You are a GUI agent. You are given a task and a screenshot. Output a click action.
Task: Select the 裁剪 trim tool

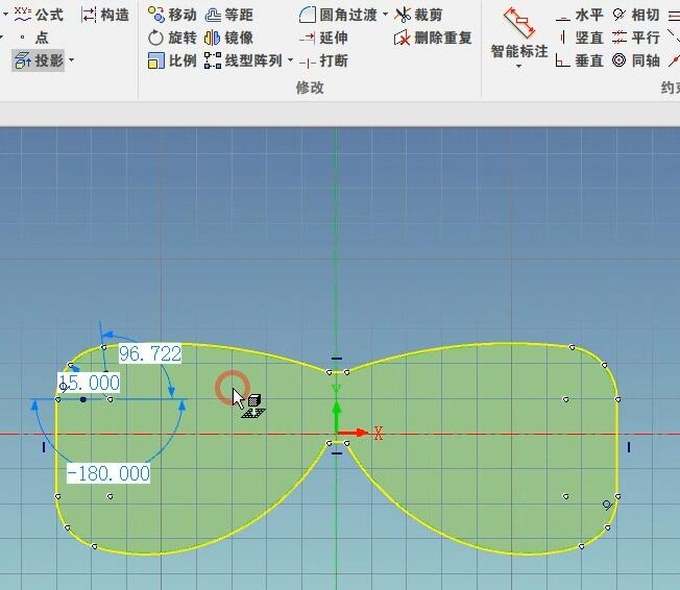pyautogui.click(x=418, y=15)
